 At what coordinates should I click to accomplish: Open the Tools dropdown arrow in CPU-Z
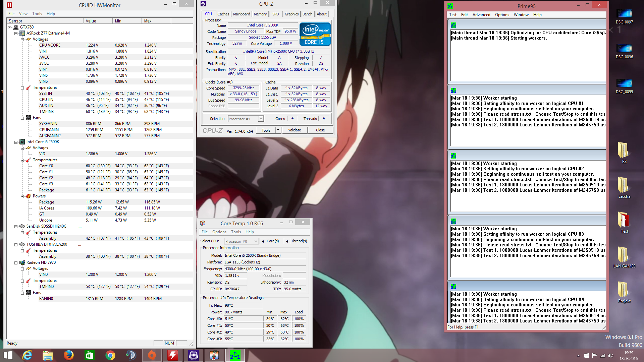[278, 130]
